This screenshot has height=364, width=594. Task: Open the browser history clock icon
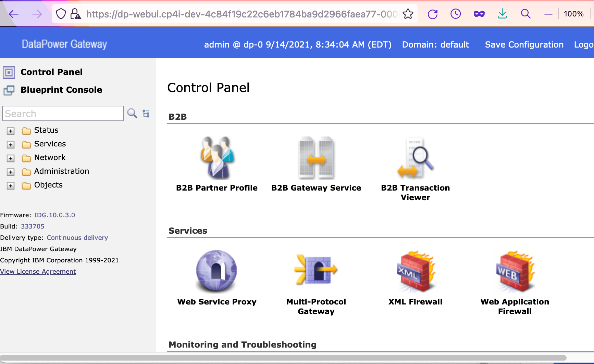pyautogui.click(x=456, y=14)
